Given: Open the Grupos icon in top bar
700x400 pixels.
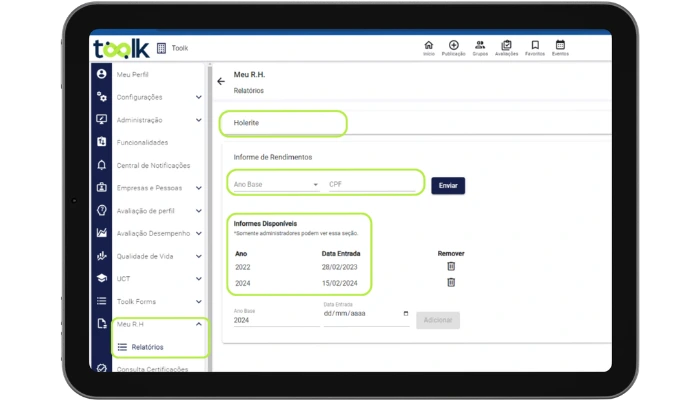Looking at the screenshot, I should 481,45.
